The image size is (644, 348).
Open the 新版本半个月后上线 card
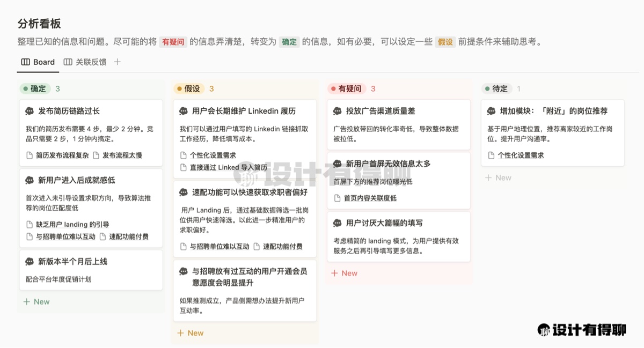pyautogui.click(x=72, y=261)
